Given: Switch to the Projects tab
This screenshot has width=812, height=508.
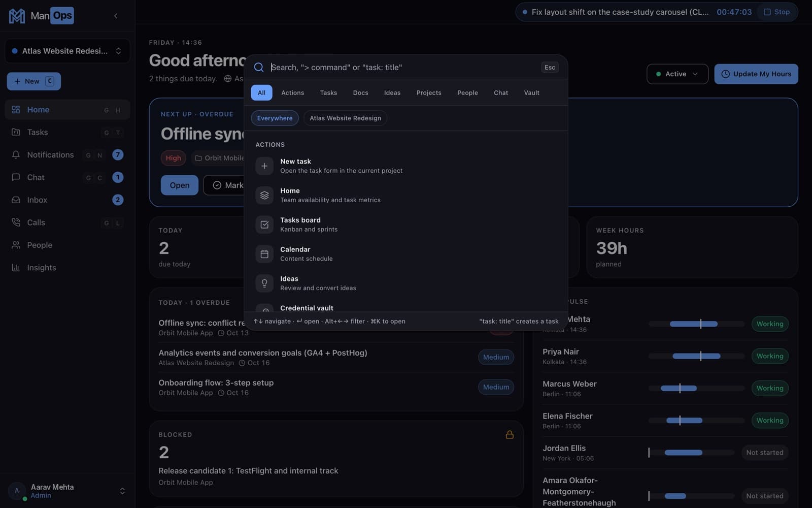Looking at the screenshot, I should tap(429, 92).
